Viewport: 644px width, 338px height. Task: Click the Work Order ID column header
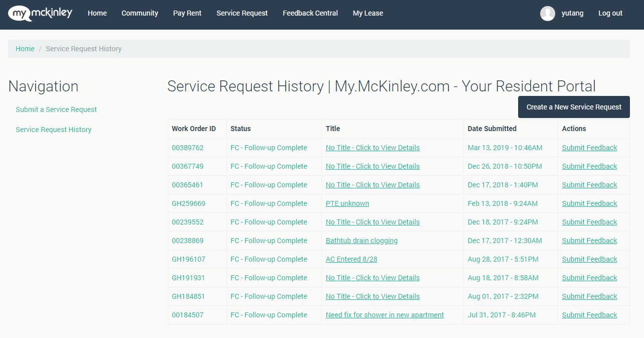point(194,129)
